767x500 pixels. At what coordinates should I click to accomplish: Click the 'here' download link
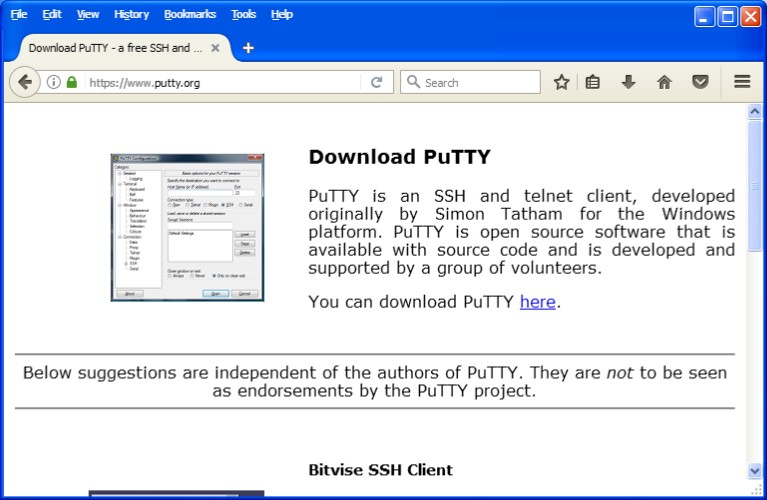click(x=537, y=301)
